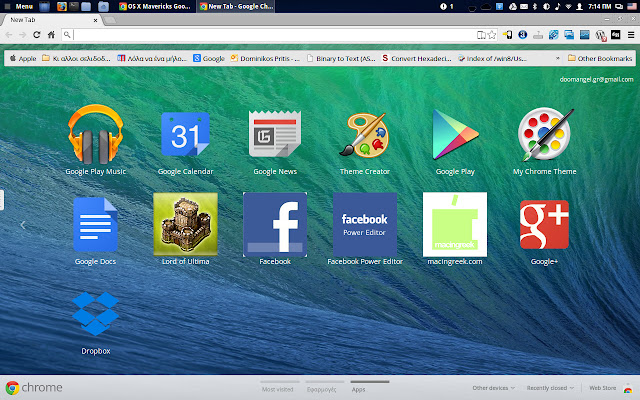This screenshot has width=640, height=400.
Task: Open the system Menu button
Action: pyautogui.click(x=19, y=6)
